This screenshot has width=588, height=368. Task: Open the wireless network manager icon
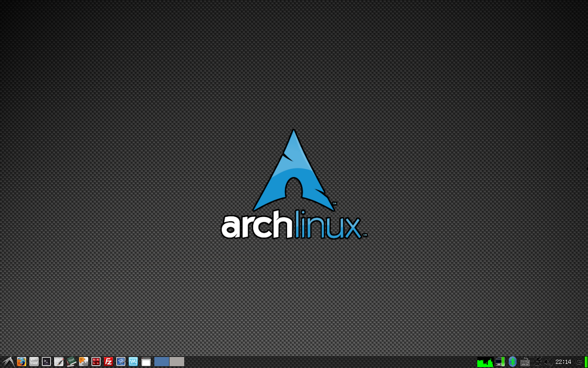pyautogui.click(x=121, y=362)
